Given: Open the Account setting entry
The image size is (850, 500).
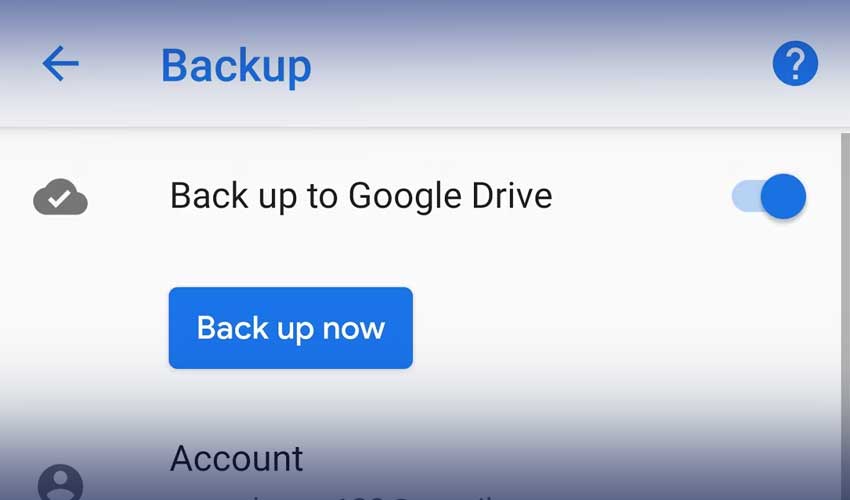Looking at the screenshot, I should (x=425, y=471).
